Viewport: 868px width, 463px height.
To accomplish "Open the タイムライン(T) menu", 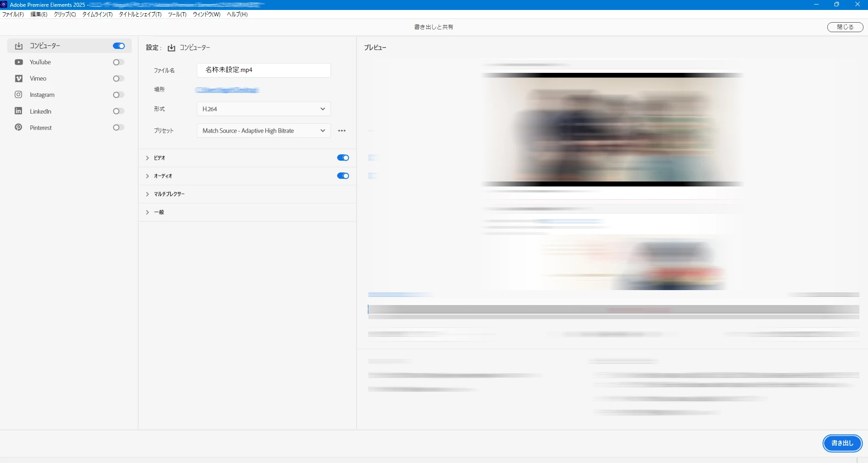I will [x=97, y=14].
